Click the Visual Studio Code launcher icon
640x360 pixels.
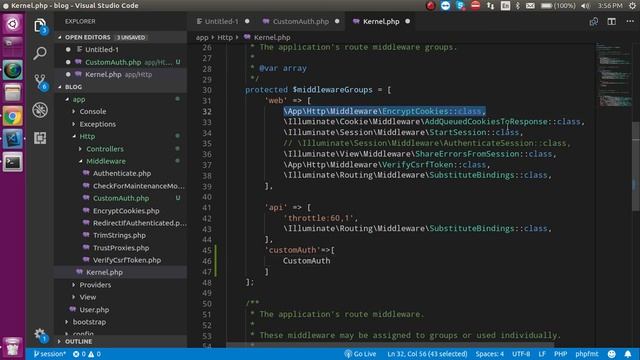click(13, 139)
